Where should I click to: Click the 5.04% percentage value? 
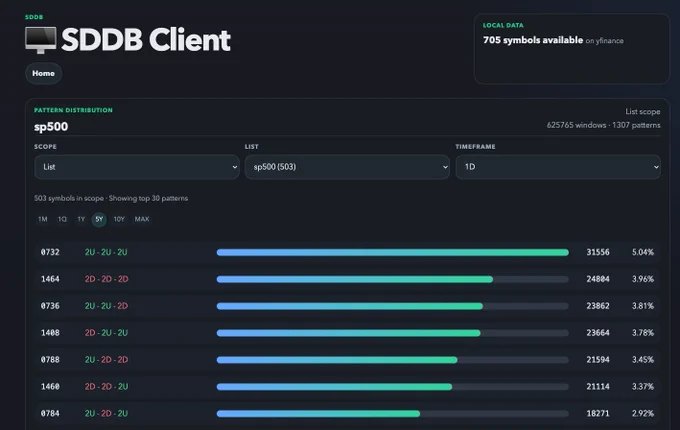(x=643, y=252)
